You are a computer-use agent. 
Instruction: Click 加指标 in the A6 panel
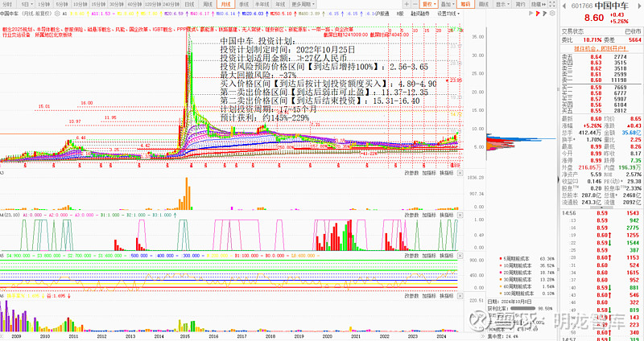pos(429,295)
